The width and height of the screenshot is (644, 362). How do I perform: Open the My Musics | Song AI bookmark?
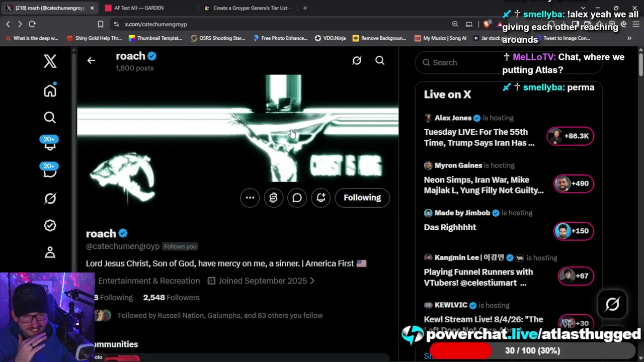[x=441, y=38]
